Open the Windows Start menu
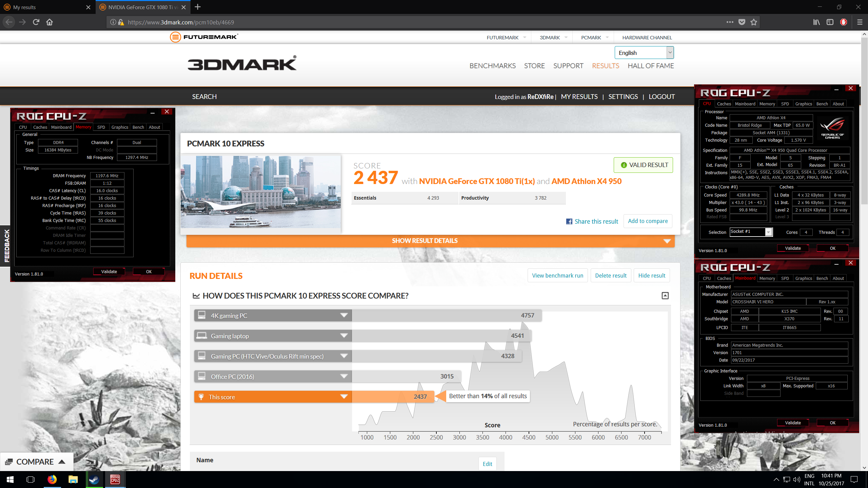 [10, 480]
